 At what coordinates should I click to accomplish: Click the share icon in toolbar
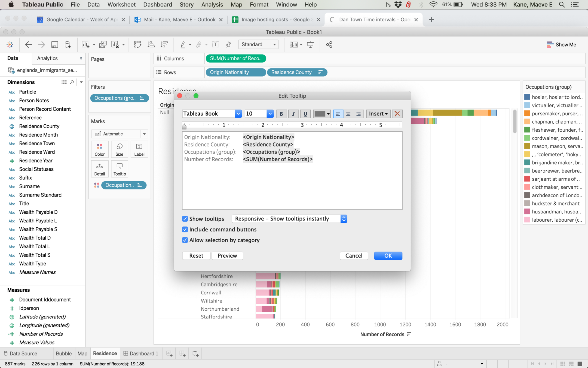click(329, 44)
